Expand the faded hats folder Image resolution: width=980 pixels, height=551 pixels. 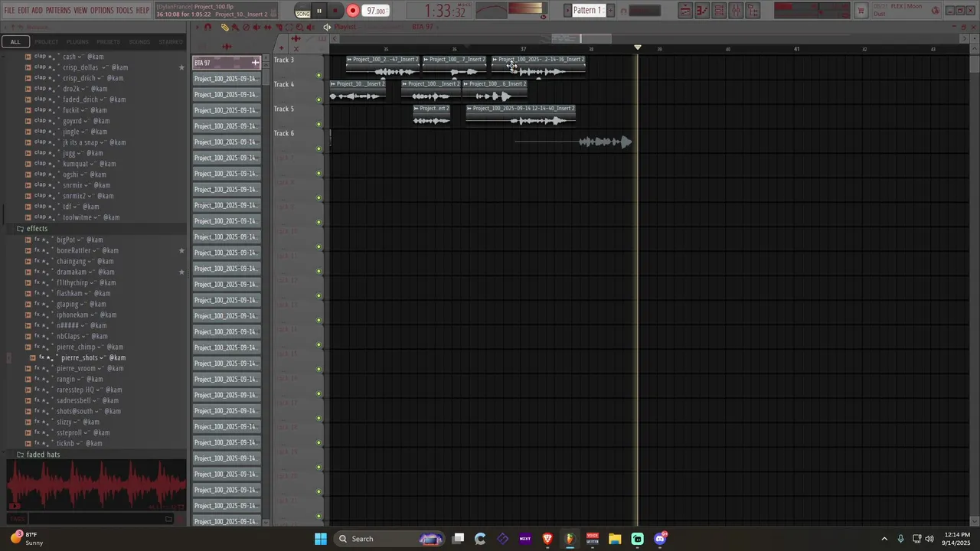pyautogui.click(x=43, y=455)
